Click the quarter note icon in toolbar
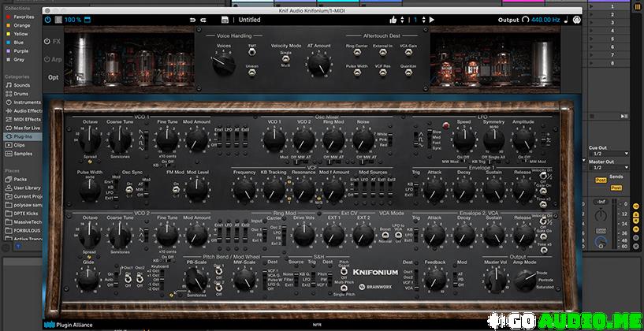 pos(564,20)
